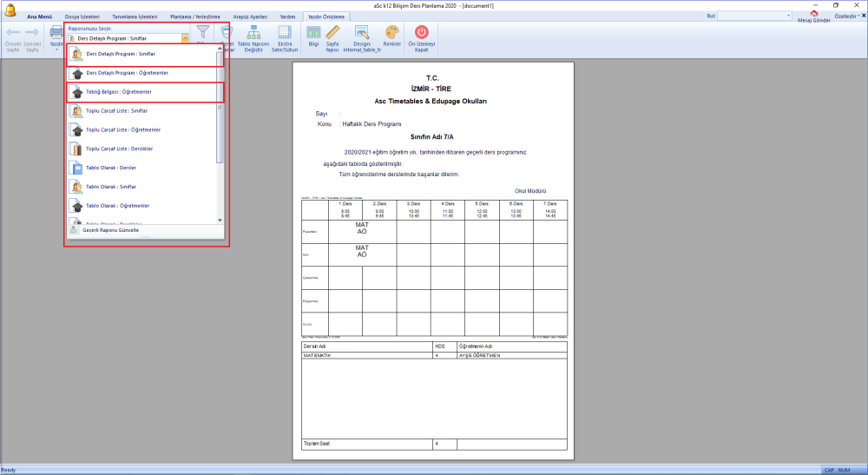Switch to Tanımlama İşlemleri tab
The height and width of the screenshot is (475, 868).
pyautogui.click(x=135, y=16)
